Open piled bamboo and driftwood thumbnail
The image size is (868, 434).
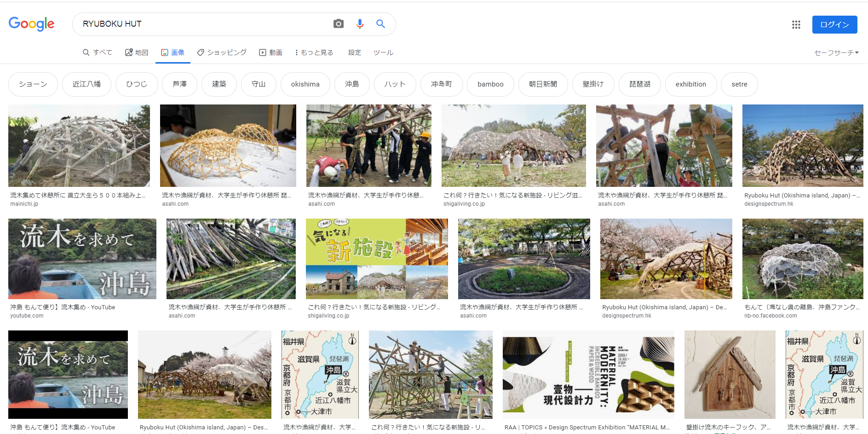pyautogui.click(x=231, y=259)
